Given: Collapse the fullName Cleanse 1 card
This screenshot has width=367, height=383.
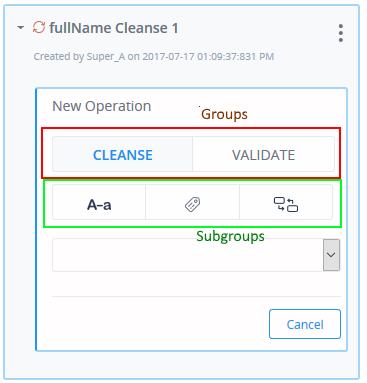Looking at the screenshot, I should 21,28.
